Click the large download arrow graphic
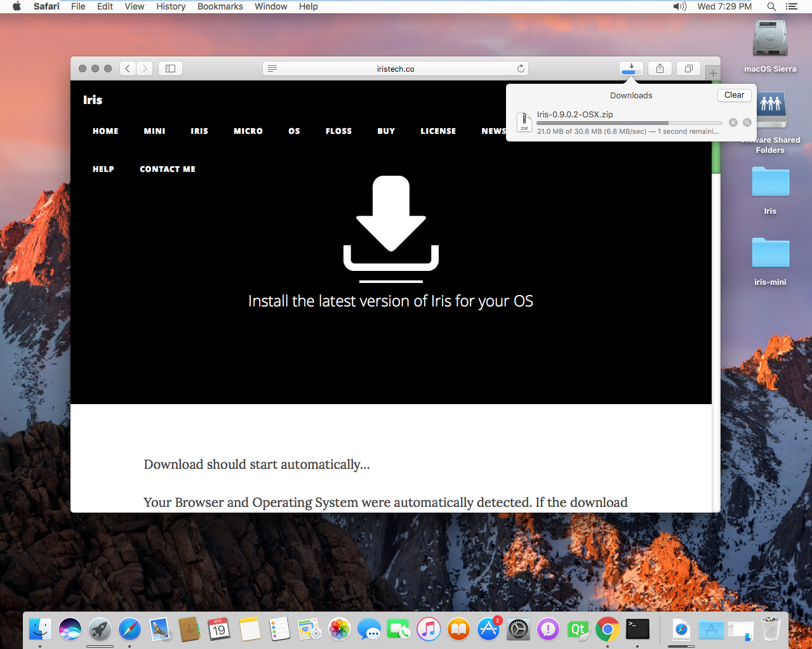Viewport: 812px width, 649px height. point(391,223)
